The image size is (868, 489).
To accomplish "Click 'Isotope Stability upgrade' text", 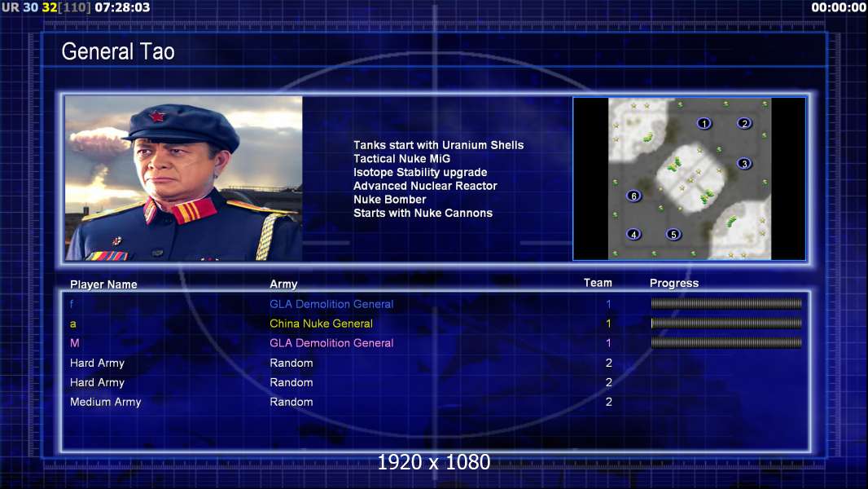I will pyautogui.click(x=420, y=172).
